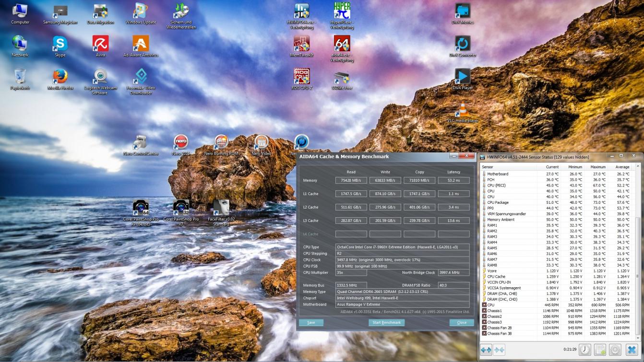The image size is (644, 362).
Task: Launch Mozilla Firefox from desktop
Action: [x=60, y=79]
